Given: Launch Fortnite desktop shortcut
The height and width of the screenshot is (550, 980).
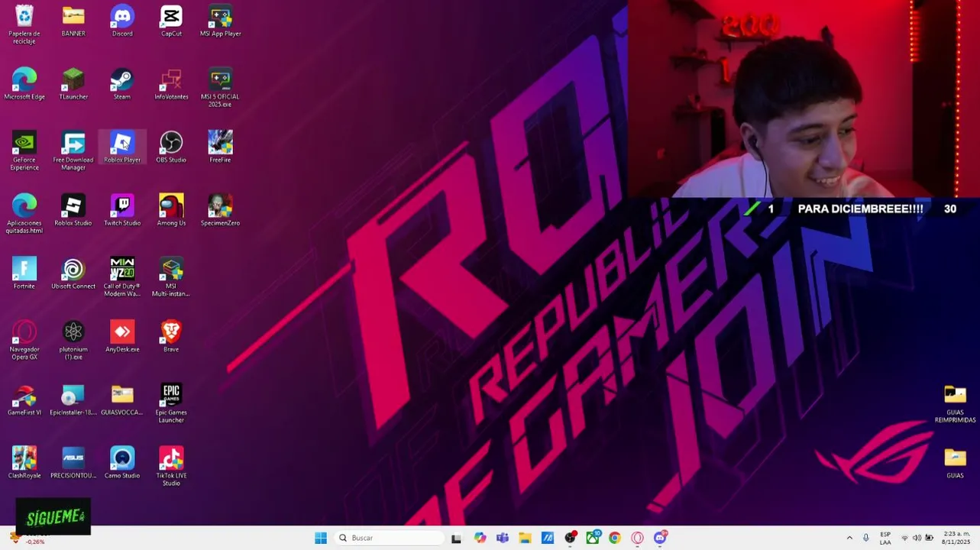Looking at the screenshot, I should coord(24,273).
